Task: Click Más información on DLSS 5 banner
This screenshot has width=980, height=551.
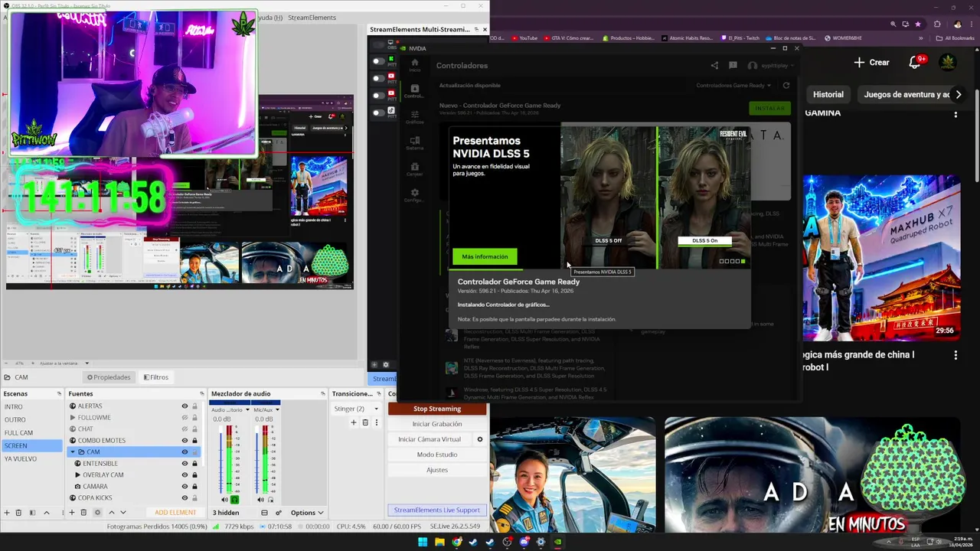Action: tap(485, 256)
